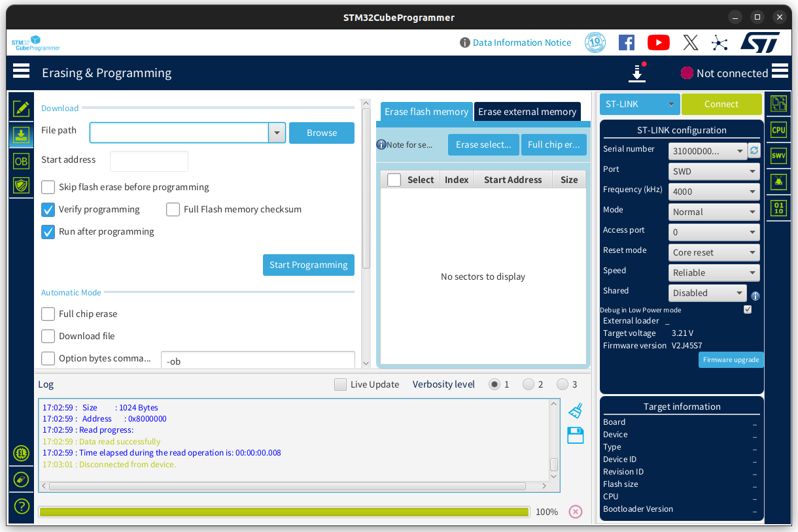This screenshot has height=532, width=798.
Task: Open the shield security sidebar icon
Action: [x=22, y=186]
